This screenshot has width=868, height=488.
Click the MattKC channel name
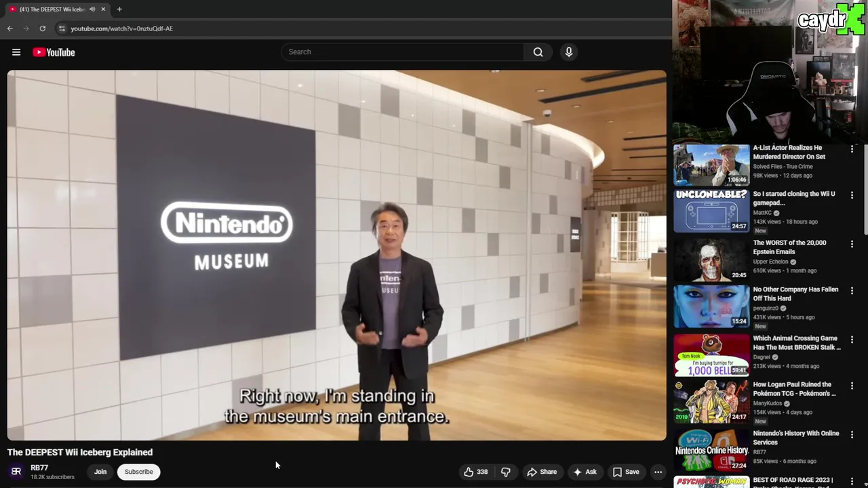763,213
